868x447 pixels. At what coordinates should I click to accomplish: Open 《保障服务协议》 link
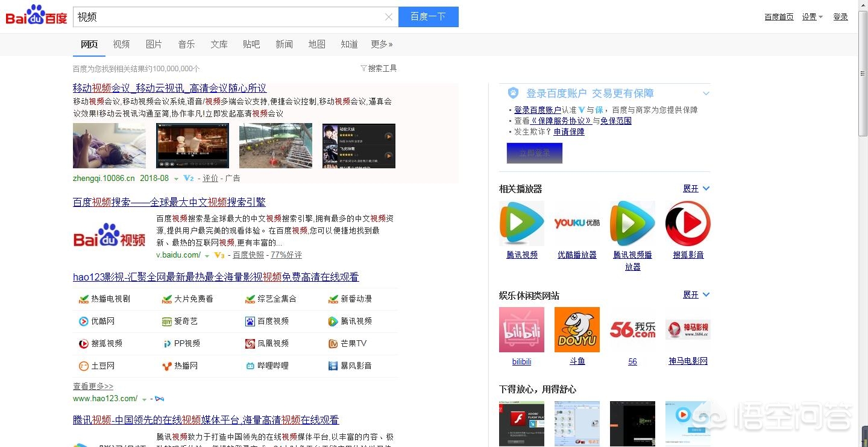562,121
